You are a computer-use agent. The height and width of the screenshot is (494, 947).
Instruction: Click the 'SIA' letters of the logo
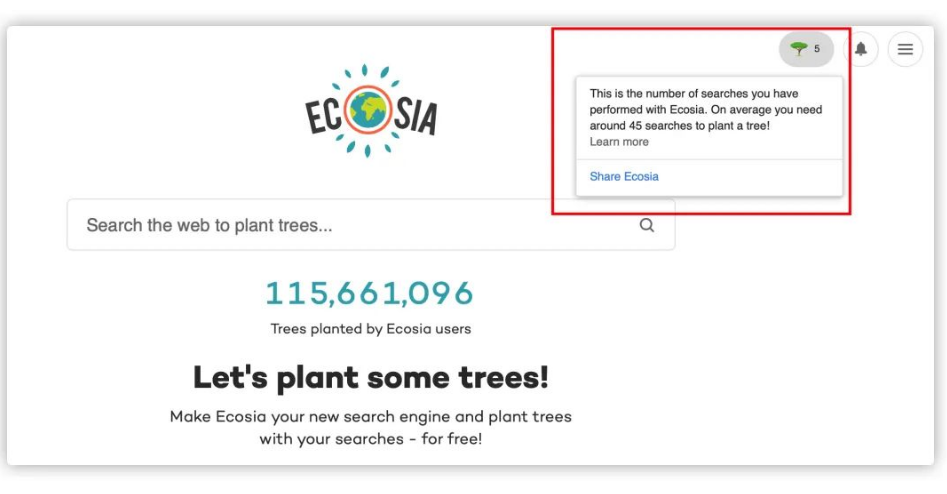pyautogui.click(x=416, y=115)
